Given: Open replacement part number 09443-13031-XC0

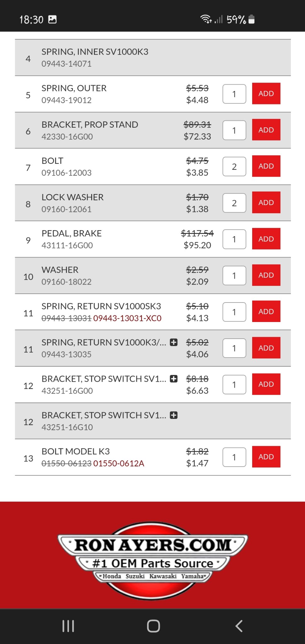Looking at the screenshot, I should pyautogui.click(x=127, y=318).
